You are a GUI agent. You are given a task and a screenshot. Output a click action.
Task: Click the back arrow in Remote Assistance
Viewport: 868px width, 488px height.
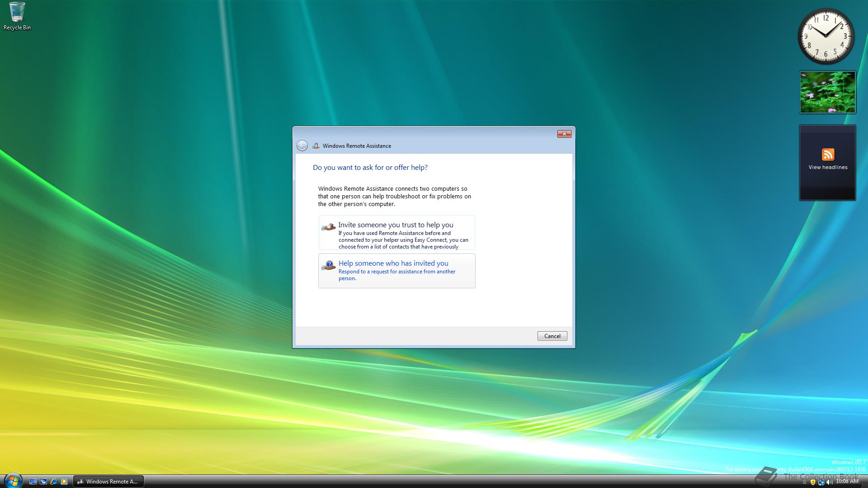[x=302, y=145]
